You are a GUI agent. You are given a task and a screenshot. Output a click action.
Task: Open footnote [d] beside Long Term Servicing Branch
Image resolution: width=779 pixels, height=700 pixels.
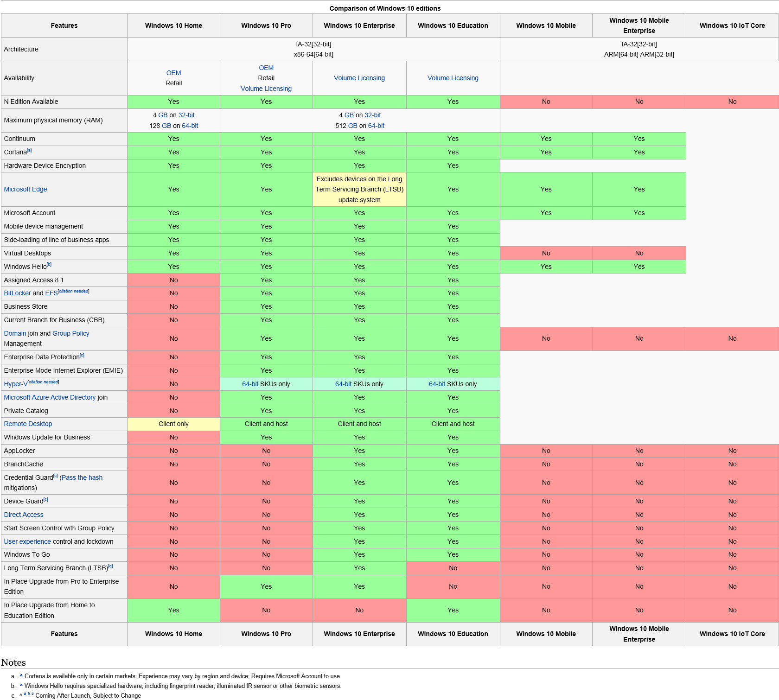(110, 566)
